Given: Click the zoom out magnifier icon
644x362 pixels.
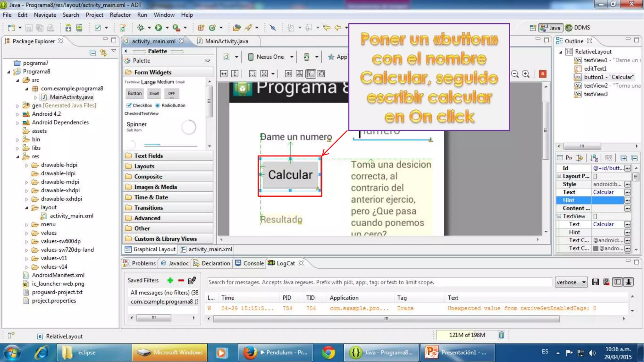Looking at the screenshot, I should [515, 74].
